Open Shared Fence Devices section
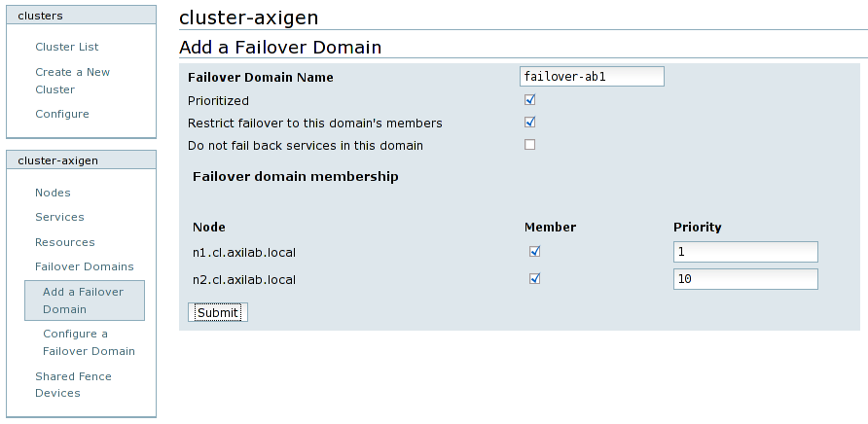The width and height of the screenshot is (868, 424). (73, 384)
